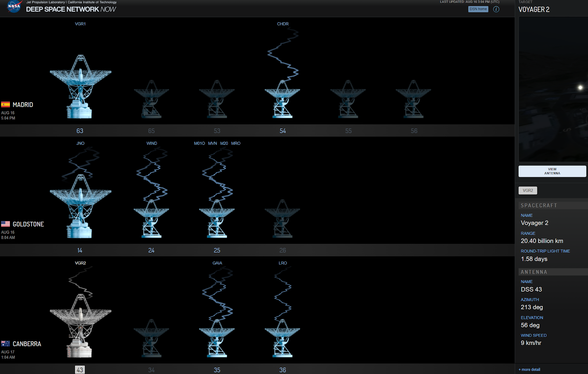This screenshot has height=374, width=588.
Task: Click the Deep Space Network Now title
Action: tap(71, 9)
